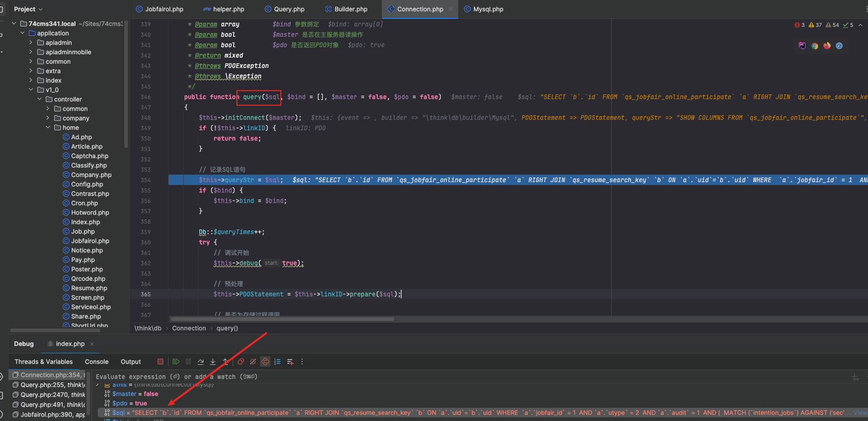Expand the apiadmin folder
This screenshot has width=868, height=421.
[31, 42]
